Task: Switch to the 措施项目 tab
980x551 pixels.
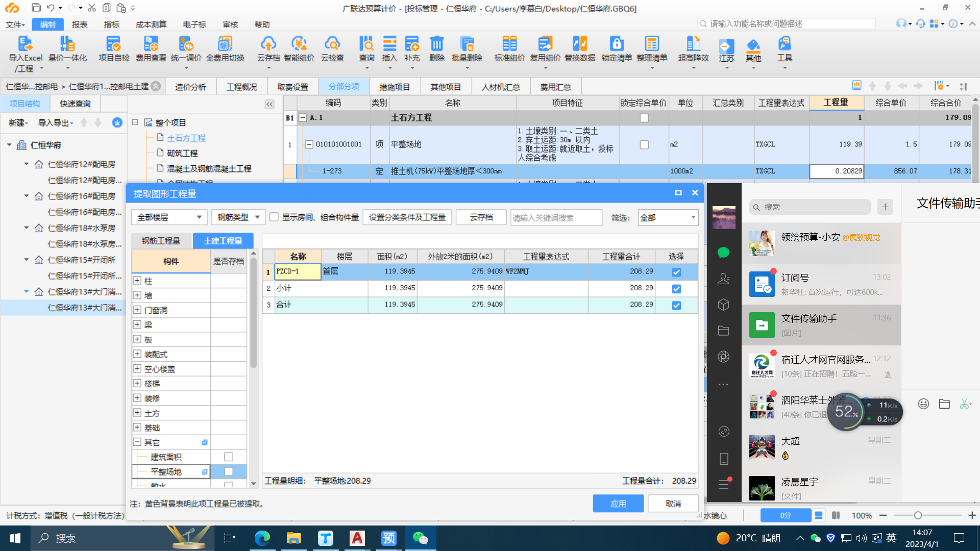Action: 395,87
